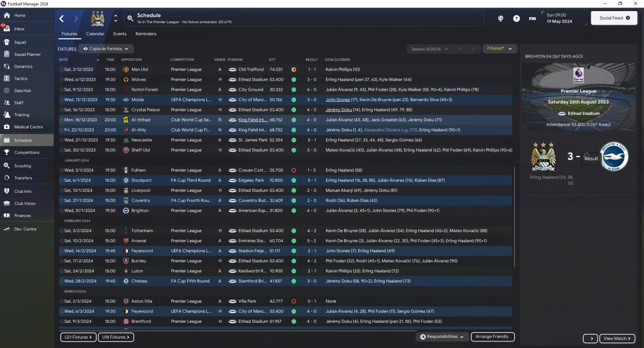Screen dimensions: 644x348
Task: Open Squad Planner from sidebar
Action: tap(27, 54)
